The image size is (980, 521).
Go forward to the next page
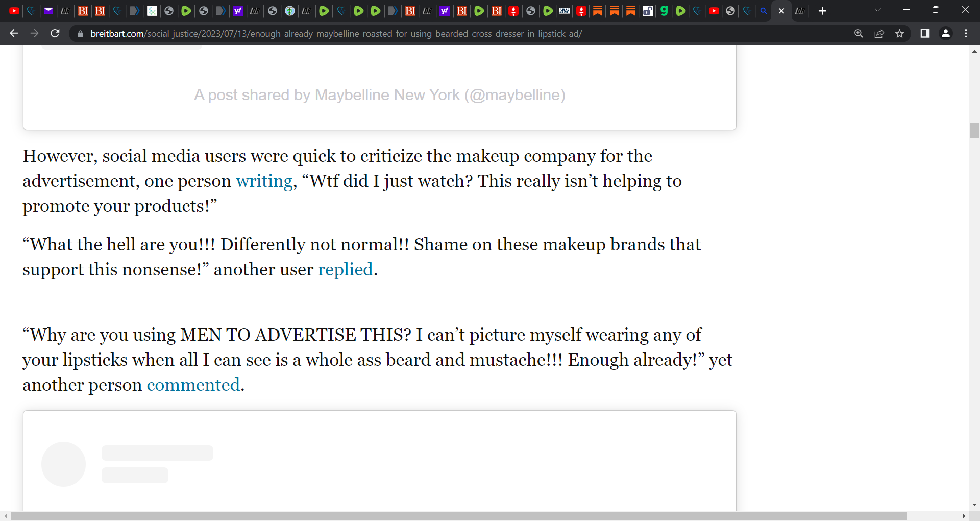[34, 33]
